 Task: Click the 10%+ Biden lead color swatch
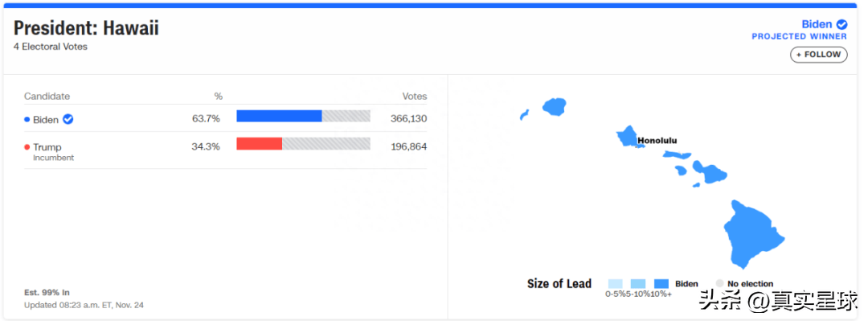[x=661, y=283]
